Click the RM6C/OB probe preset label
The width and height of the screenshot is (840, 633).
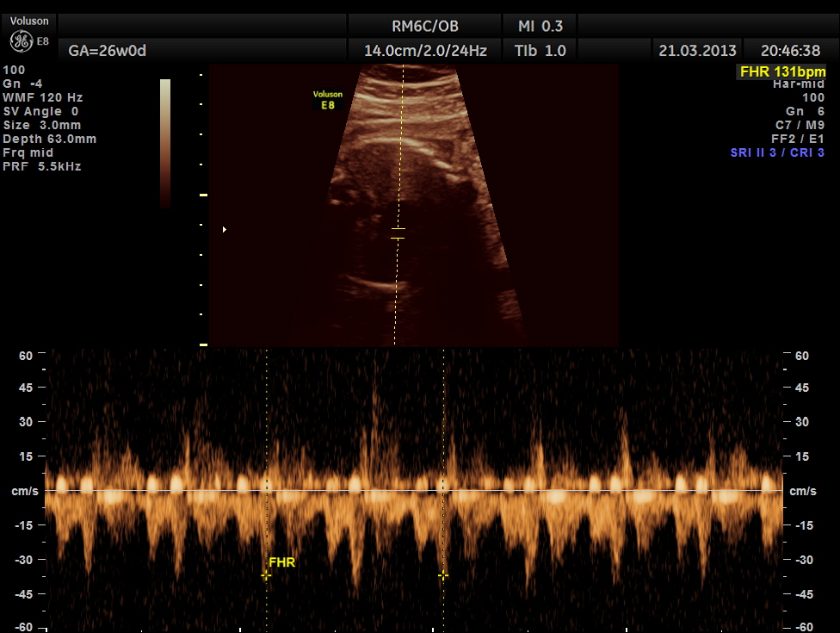(425, 25)
